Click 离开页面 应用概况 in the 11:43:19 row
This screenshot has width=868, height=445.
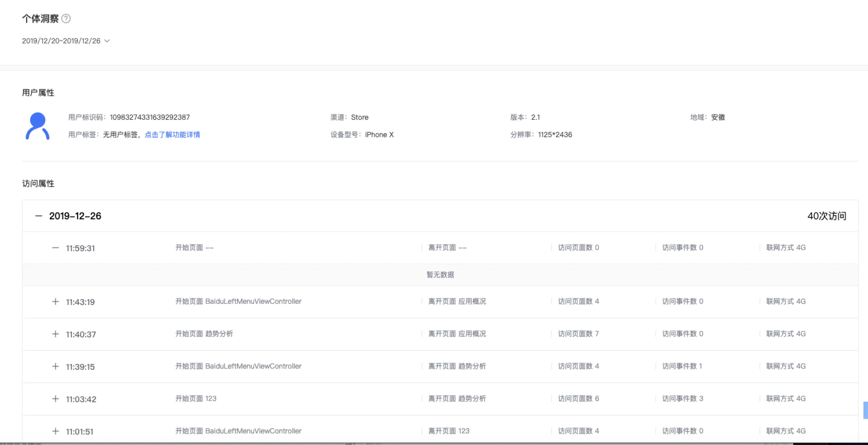[x=457, y=301]
